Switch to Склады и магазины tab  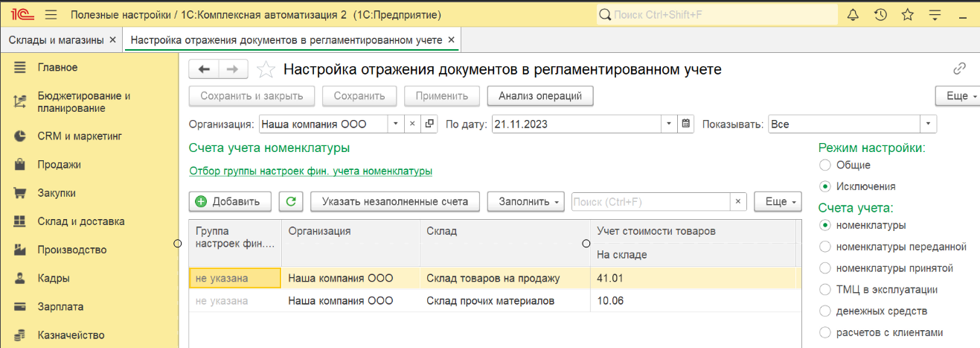tap(56, 39)
